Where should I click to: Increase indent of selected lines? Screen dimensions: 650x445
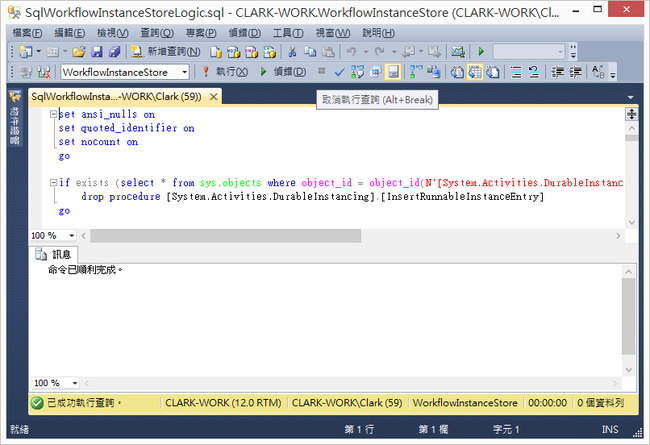pos(575,72)
